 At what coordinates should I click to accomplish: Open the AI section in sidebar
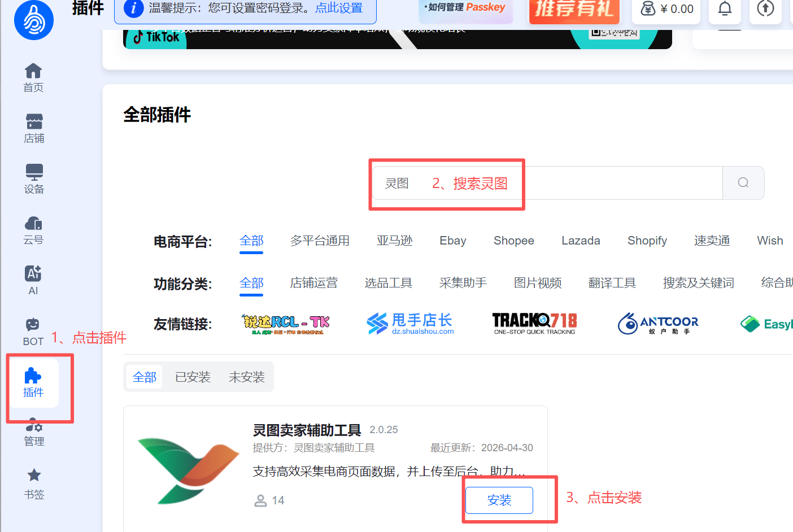click(x=33, y=281)
